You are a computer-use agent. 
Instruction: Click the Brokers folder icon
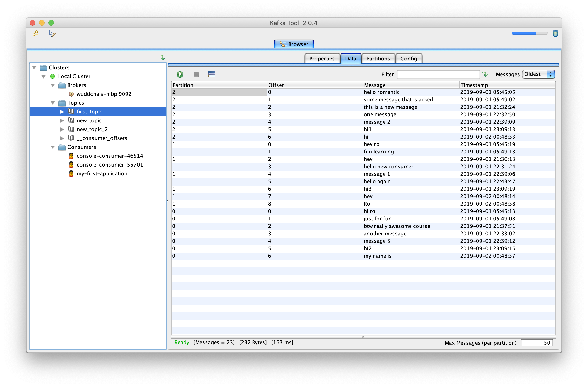coord(62,85)
